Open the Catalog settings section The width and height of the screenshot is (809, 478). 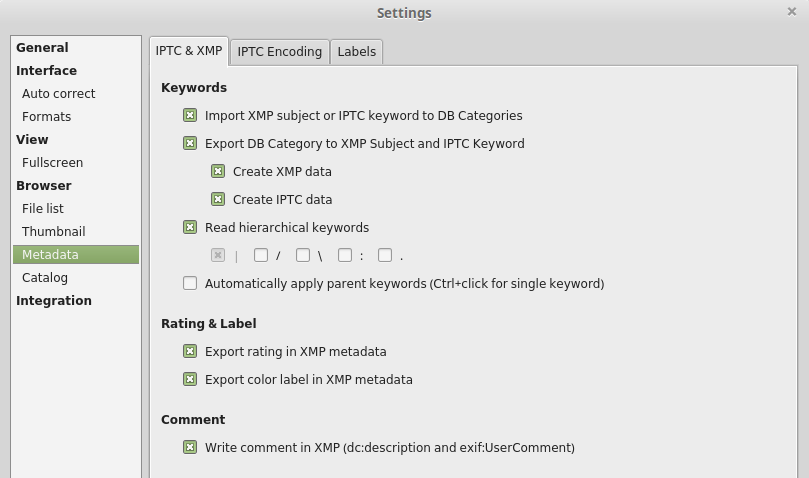[x=45, y=278]
